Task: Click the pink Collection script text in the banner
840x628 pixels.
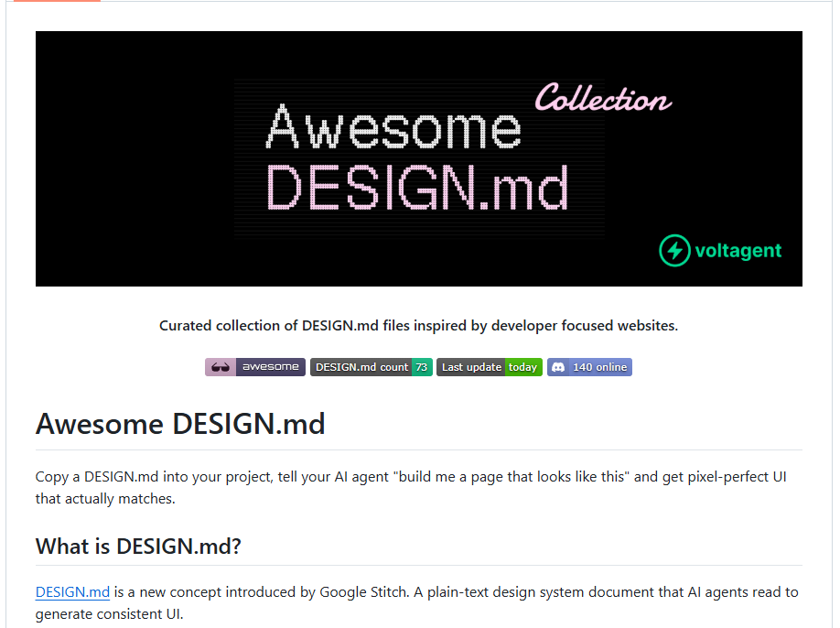Action: click(603, 98)
